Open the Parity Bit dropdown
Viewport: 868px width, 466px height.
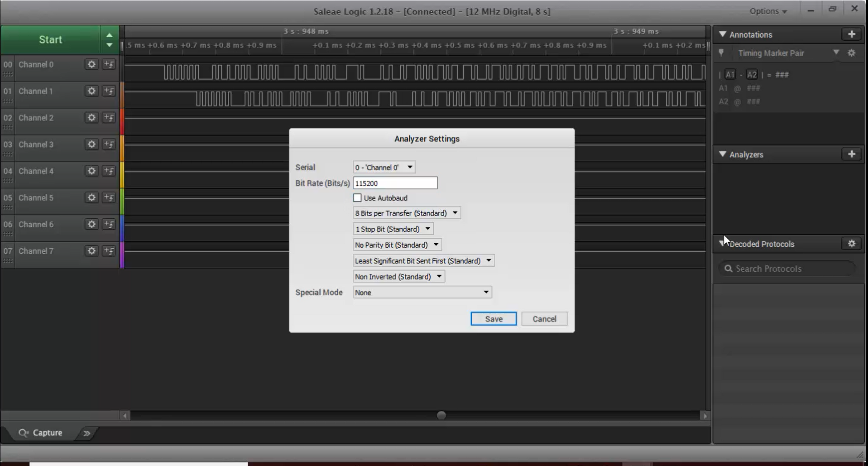coord(397,245)
